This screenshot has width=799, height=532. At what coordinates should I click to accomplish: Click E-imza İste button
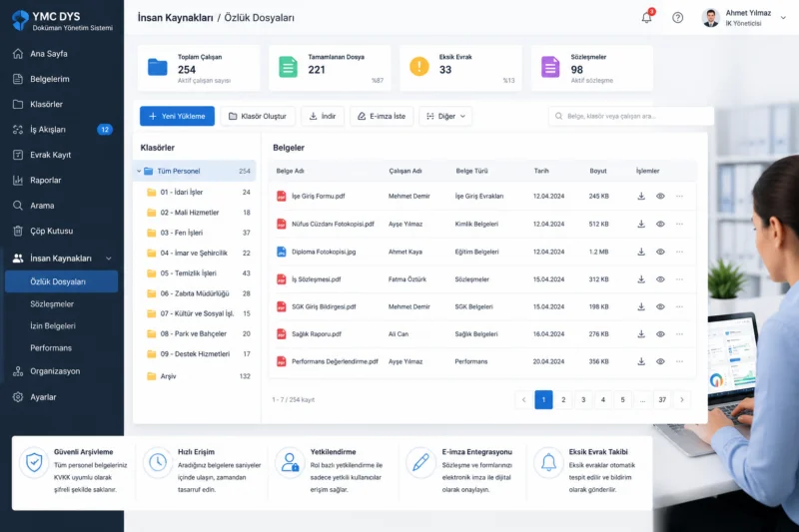click(382, 116)
